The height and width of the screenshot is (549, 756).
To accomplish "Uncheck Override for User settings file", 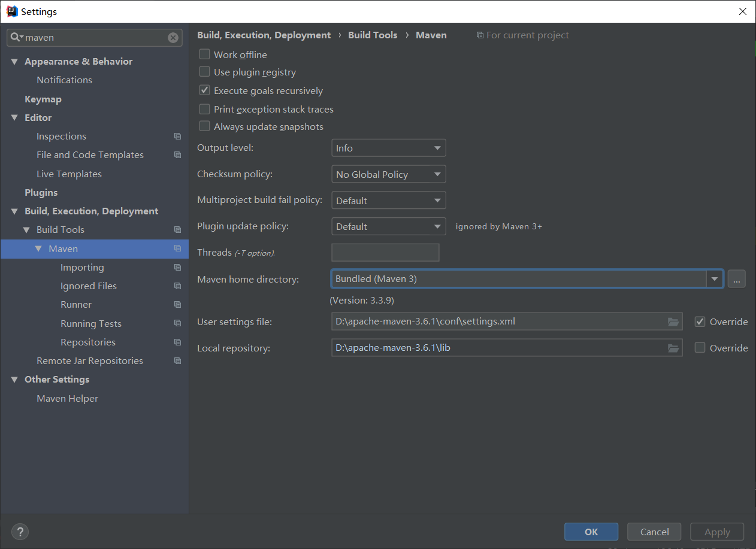I will click(x=700, y=322).
